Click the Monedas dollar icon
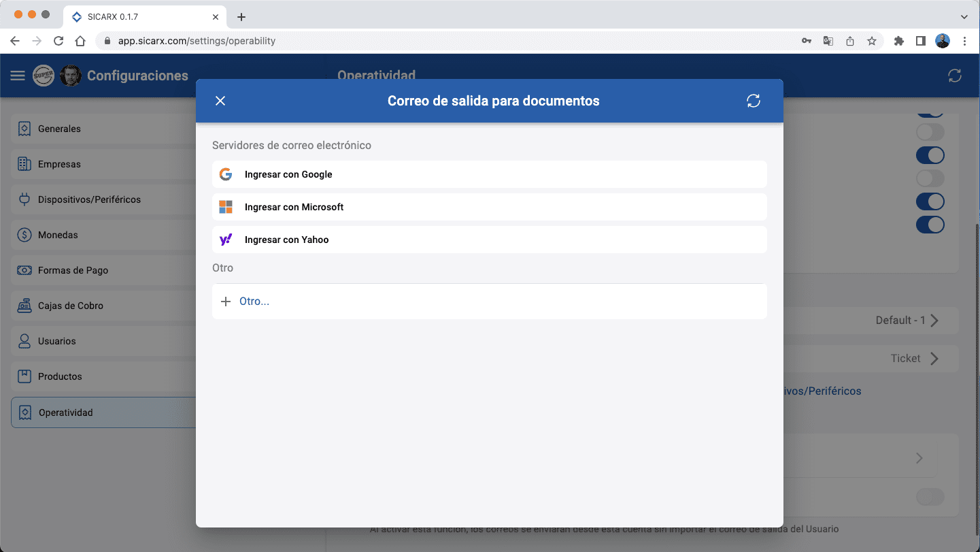 (24, 235)
